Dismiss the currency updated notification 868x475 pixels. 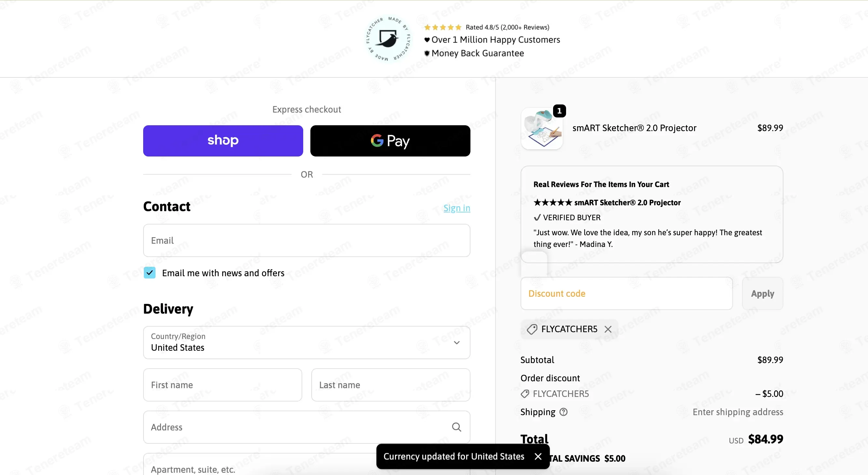[538, 456]
